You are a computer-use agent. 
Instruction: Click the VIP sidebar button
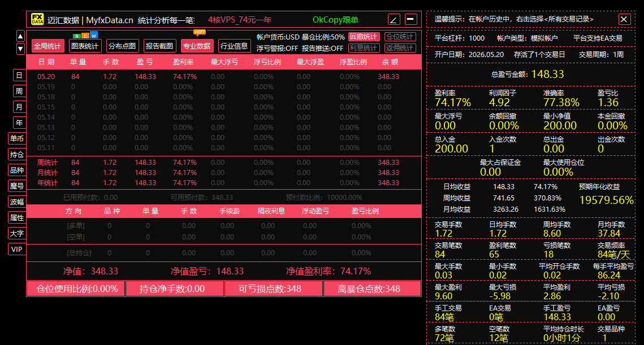pos(18,250)
